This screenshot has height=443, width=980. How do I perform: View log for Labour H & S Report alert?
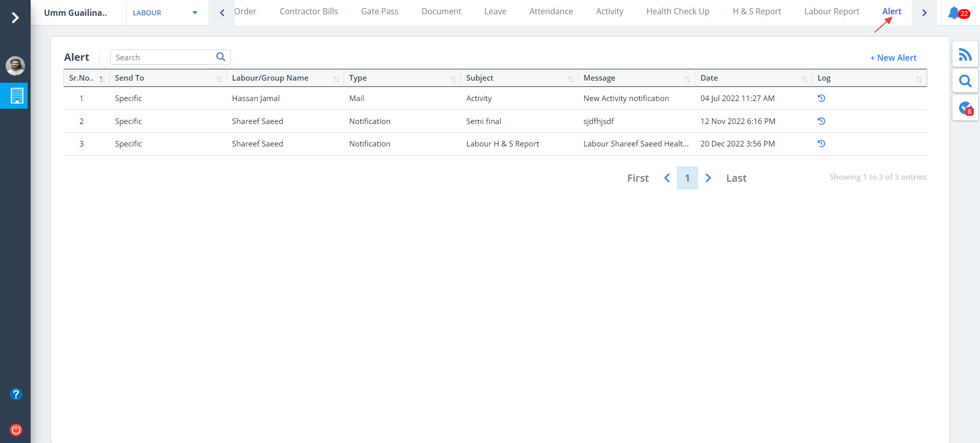[x=821, y=143]
